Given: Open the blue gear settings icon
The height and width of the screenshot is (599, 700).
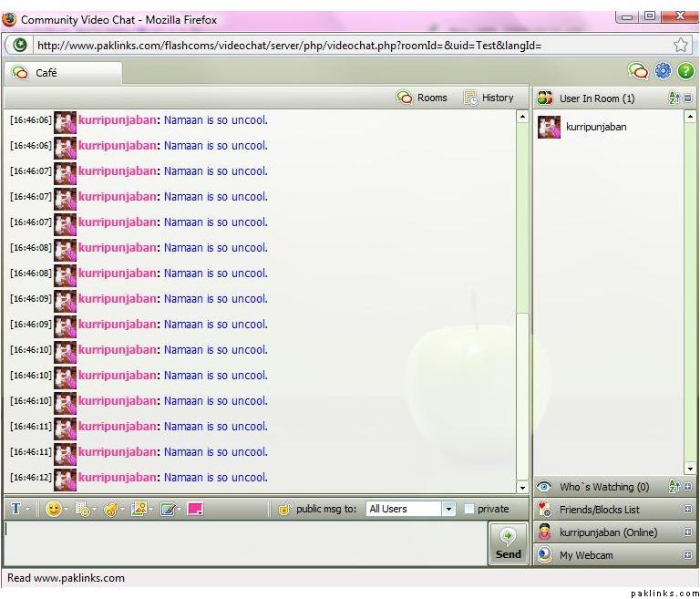Looking at the screenshot, I should pos(663,71).
